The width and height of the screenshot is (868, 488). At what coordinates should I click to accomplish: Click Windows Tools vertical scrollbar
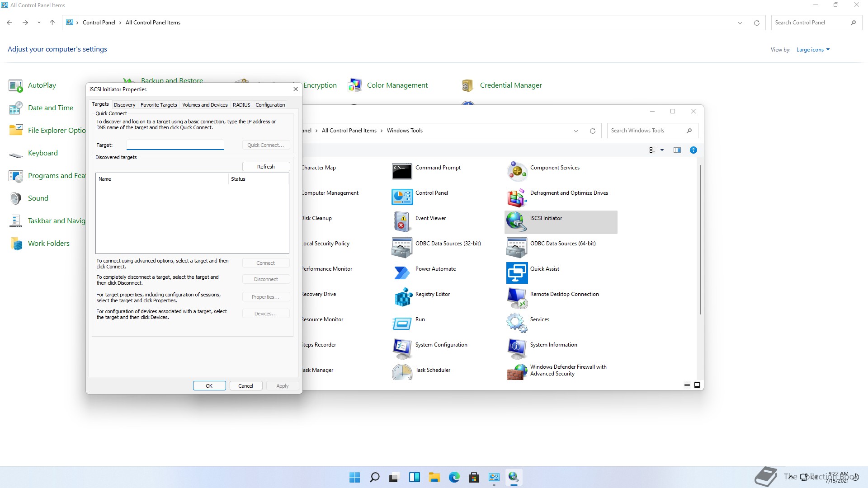click(700, 239)
